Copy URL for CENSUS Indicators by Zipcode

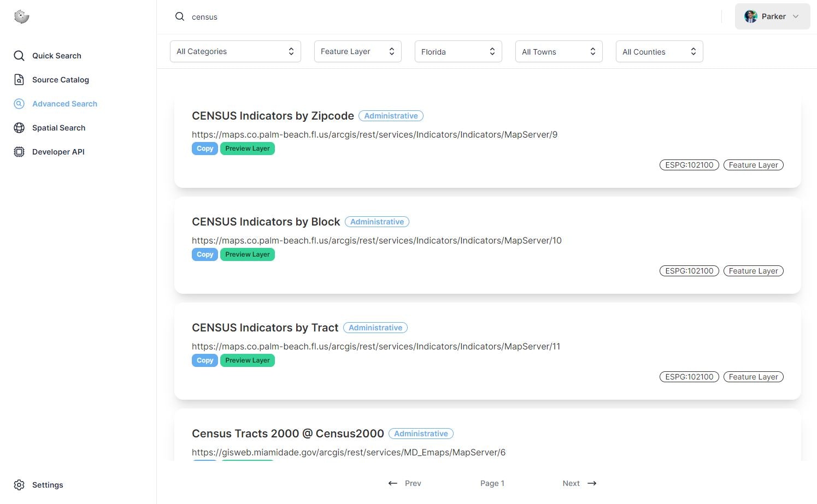(x=205, y=149)
